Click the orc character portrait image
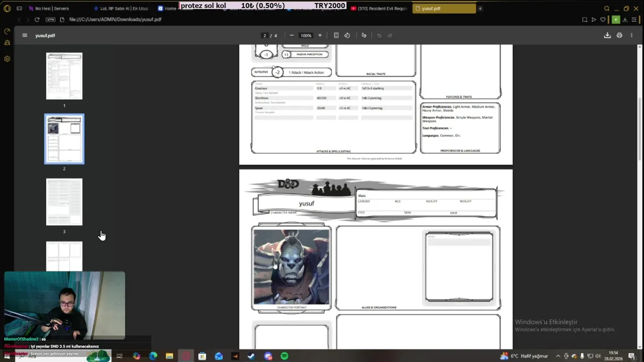Viewport: 644px width, 362px height. (x=291, y=266)
